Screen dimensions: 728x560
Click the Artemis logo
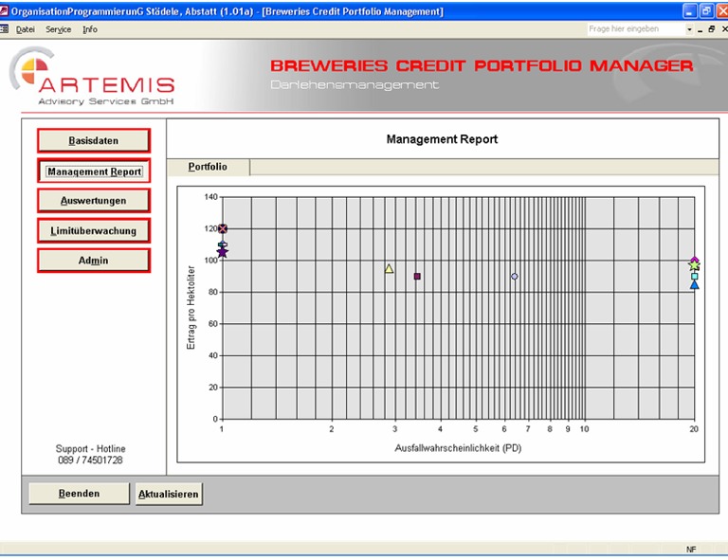coord(93,77)
